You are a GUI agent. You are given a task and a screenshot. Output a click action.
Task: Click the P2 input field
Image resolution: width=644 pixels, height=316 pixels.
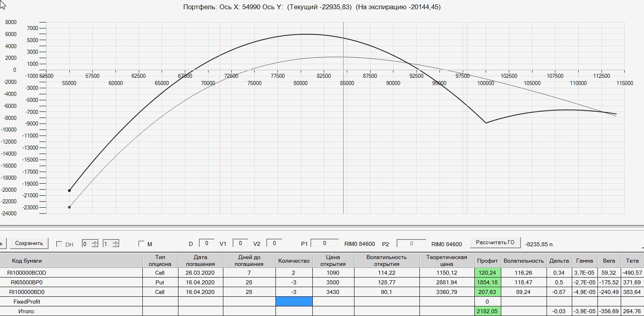411,243
